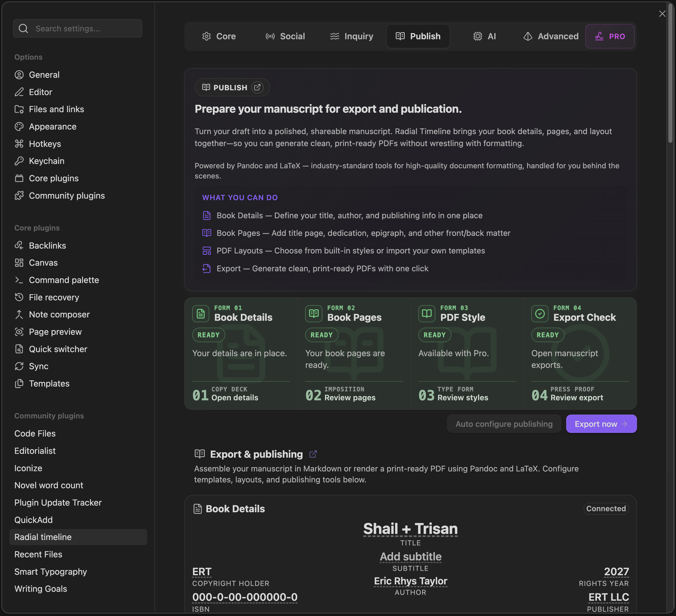Image resolution: width=676 pixels, height=616 pixels.
Task: Click Review styles in the PDF Style card
Action: (x=463, y=398)
